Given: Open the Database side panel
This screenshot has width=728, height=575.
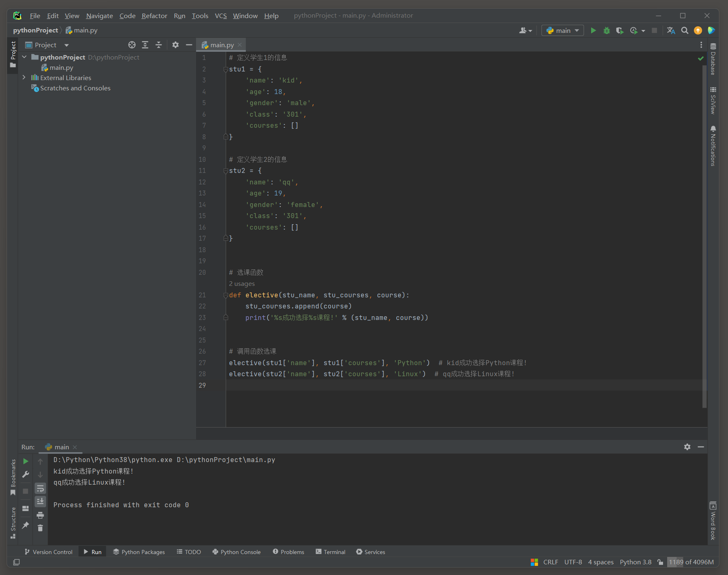Looking at the screenshot, I should click(x=713, y=59).
